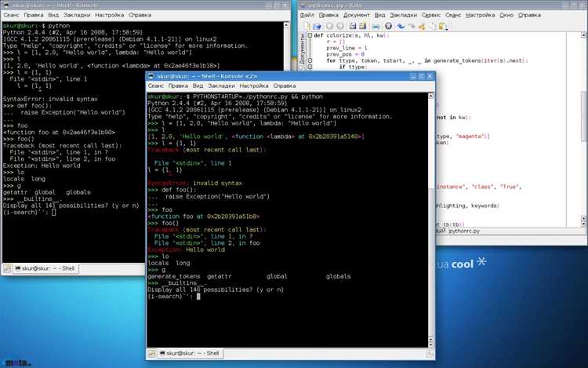Go back using Kate's back arrow icon
The width and height of the screenshot is (588, 368).
point(329,26)
